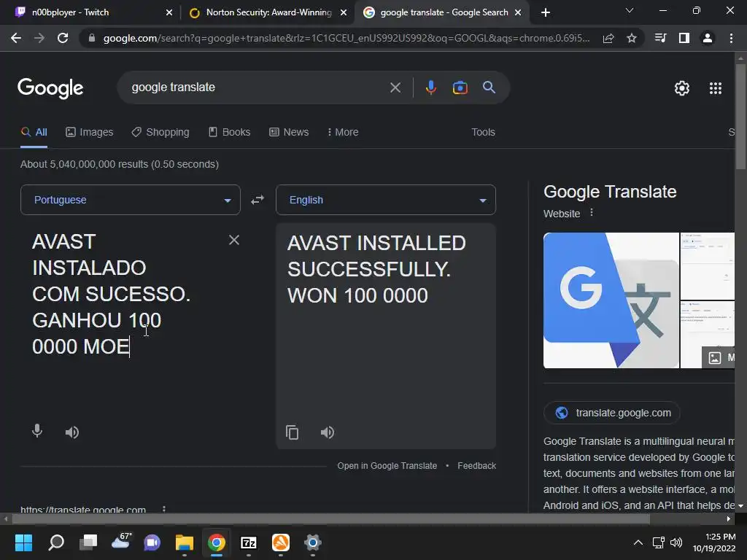Click the Google Translate logo thumbnail
The width and height of the screenshot is (747, 560).
coord(611,300)
